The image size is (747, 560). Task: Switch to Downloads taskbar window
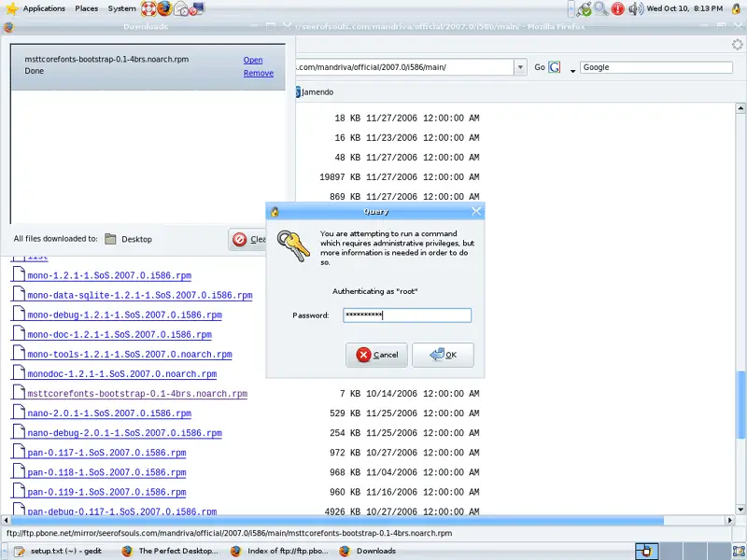(368, 551)
